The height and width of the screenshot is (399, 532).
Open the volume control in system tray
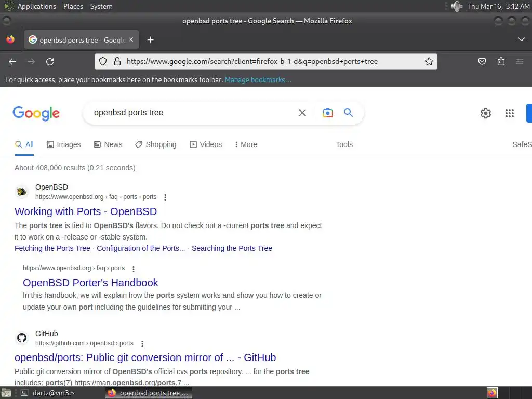(x=457, y=6)
